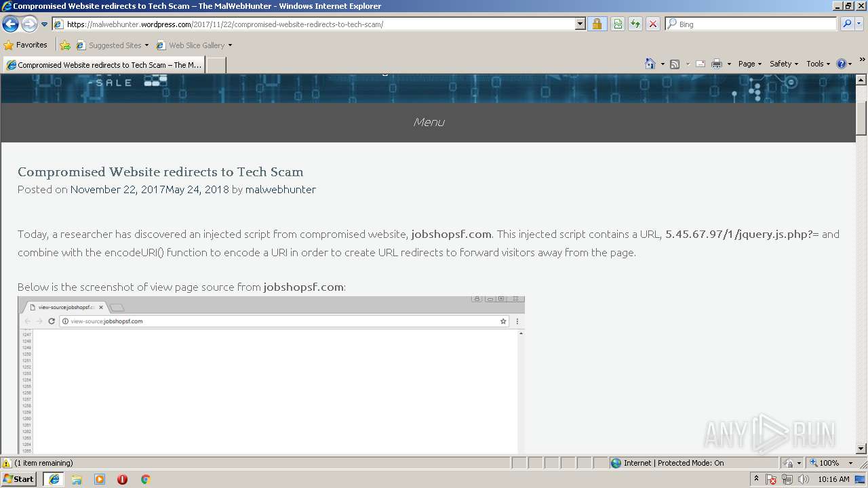Open the post title Compromised Website redirects
The width and height of the screenshot is (868, 488).
(x=161, y=172)
